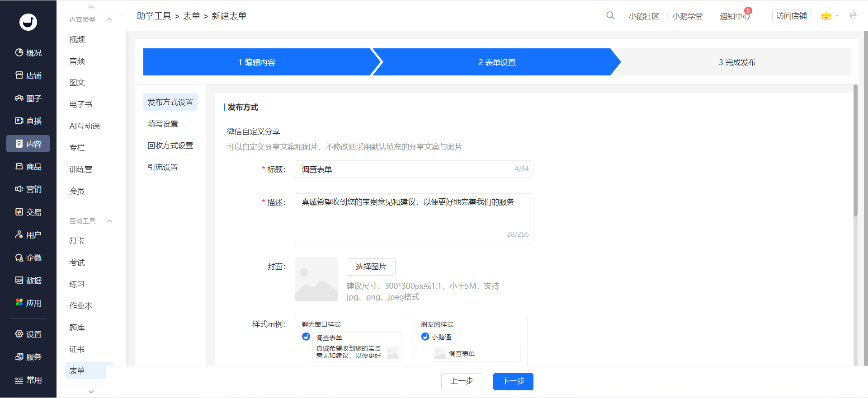Collapse the 互动工具 group
Image resolution: width=868 pixels, height=398 pixels.
(x=109, y=221)
